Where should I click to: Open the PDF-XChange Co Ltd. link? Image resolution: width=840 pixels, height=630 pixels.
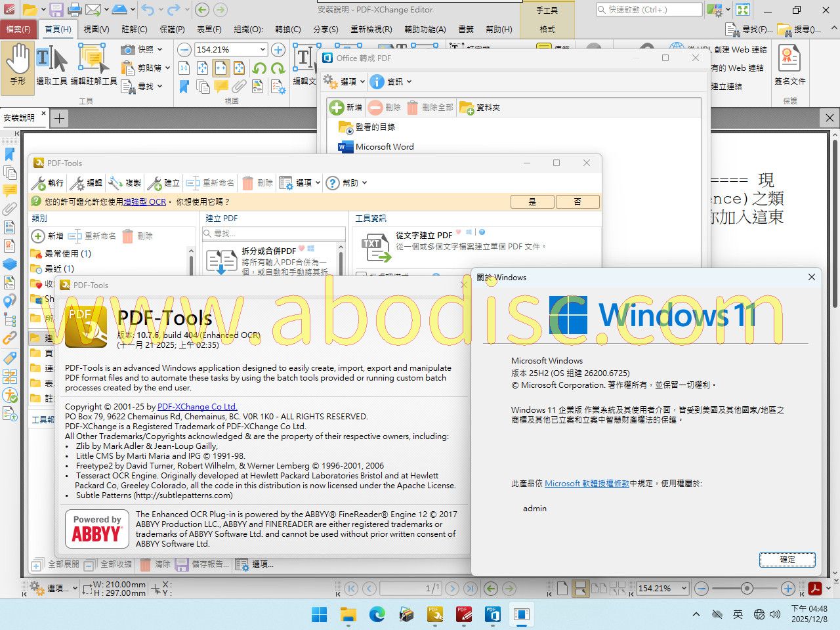(197, 407)
